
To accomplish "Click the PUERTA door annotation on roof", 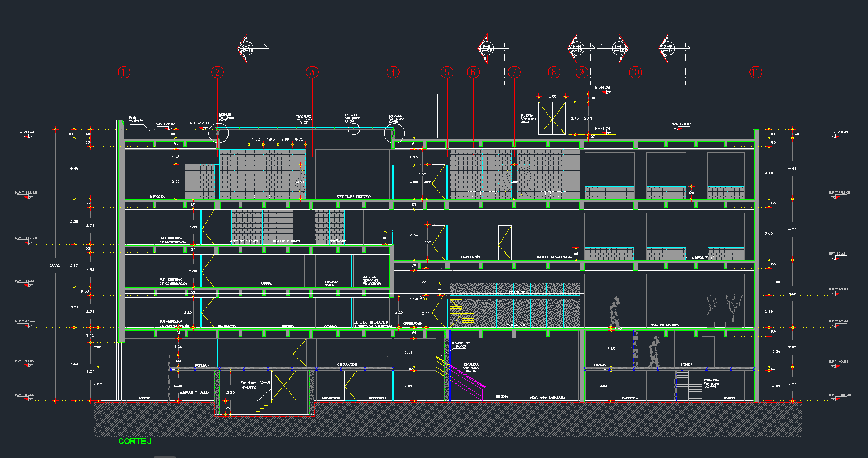I will (528, 117).
